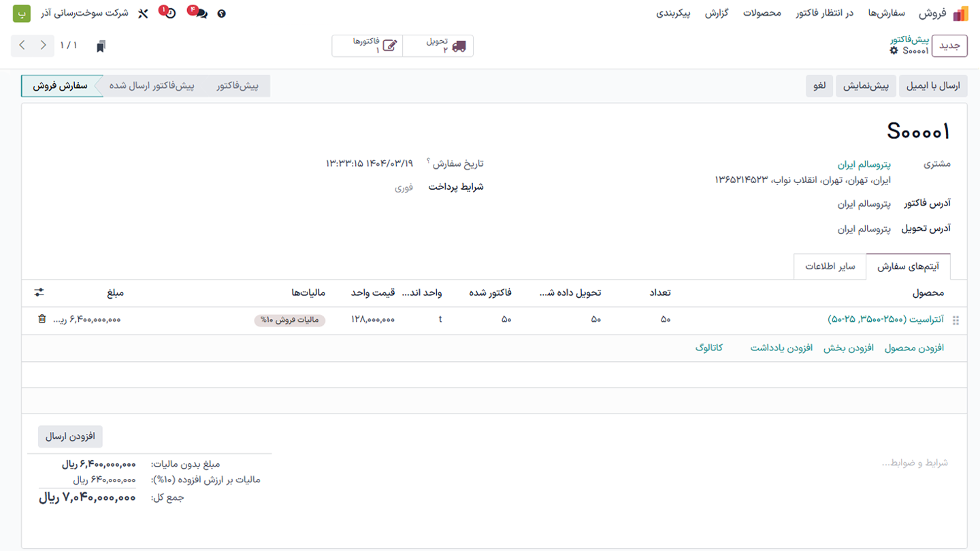This screenshot has width=980, height=551.
Task: Switch to the سایر اطلاعات tab
Action: click(x=830, y=267)
